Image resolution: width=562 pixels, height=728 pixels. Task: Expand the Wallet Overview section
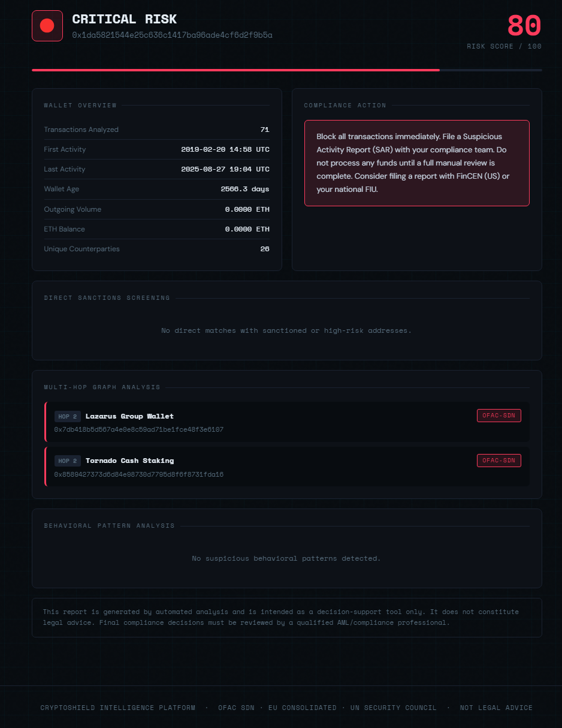(80, 105)
